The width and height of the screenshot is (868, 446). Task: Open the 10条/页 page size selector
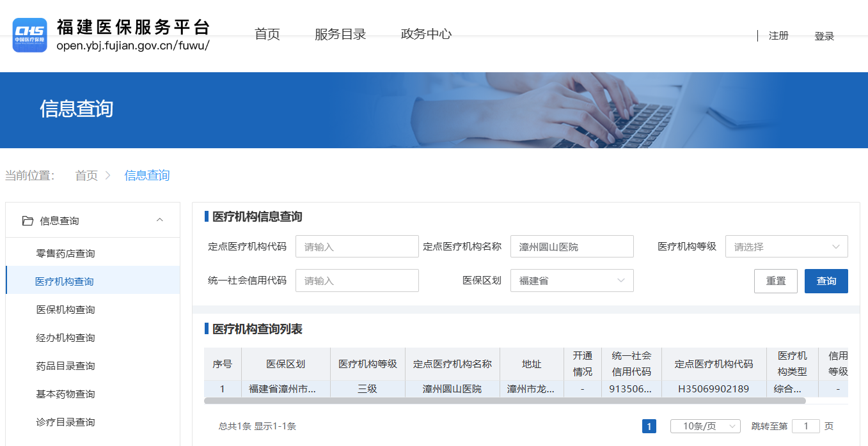pyautogui.click(x=705, y=426)
